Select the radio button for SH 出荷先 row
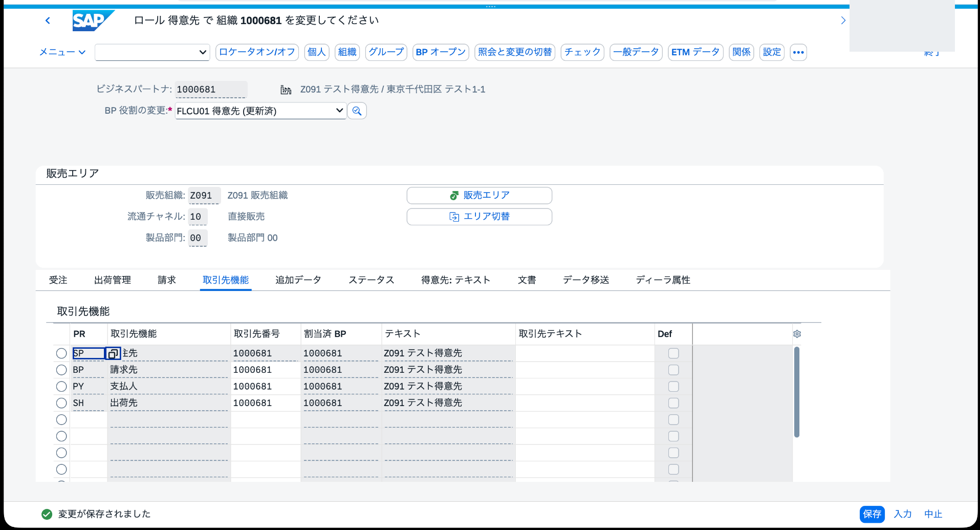 coord(61,403)
